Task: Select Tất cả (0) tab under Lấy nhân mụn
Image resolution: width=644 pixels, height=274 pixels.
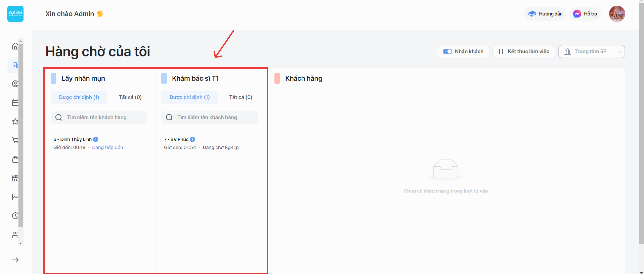Action: click(130, 97)
